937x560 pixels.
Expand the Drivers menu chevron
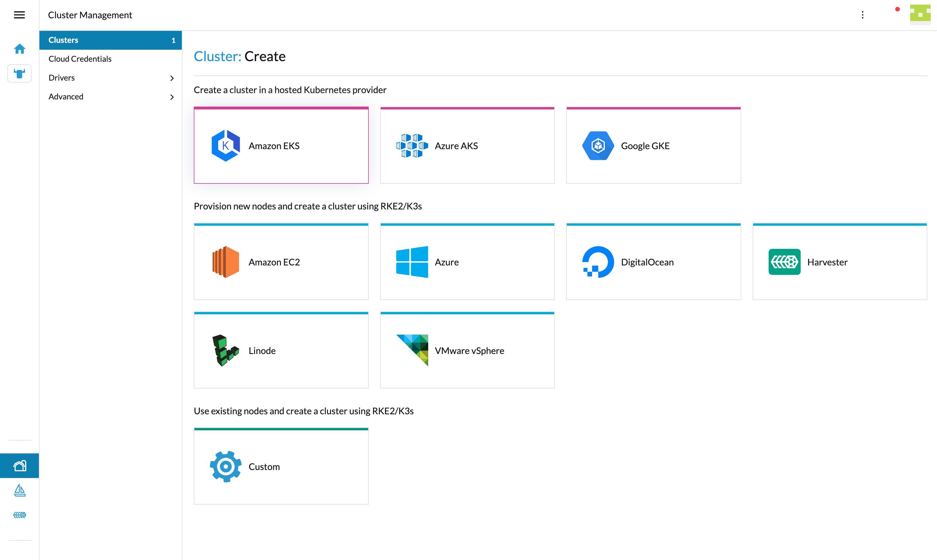[172, 78]
